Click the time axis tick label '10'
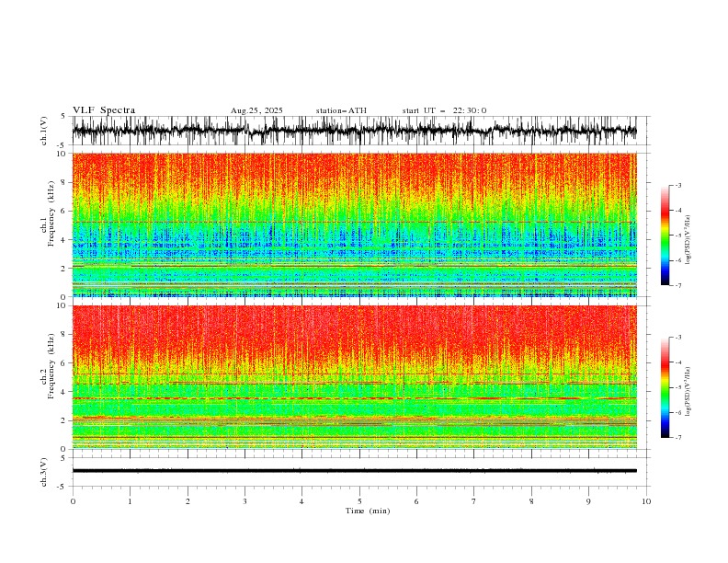The width and height of the screenshot is (728, 563). point(646,501)
